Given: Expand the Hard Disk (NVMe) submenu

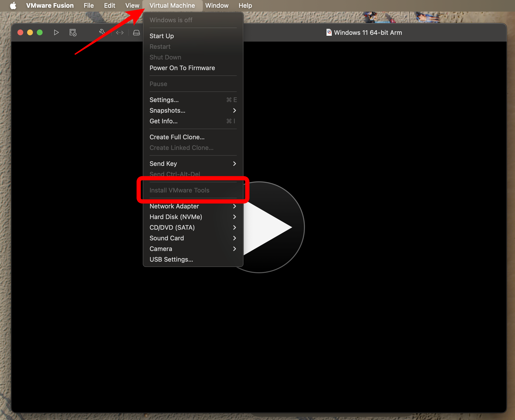Looking at the screenshot, I should [x=193, y=217].
